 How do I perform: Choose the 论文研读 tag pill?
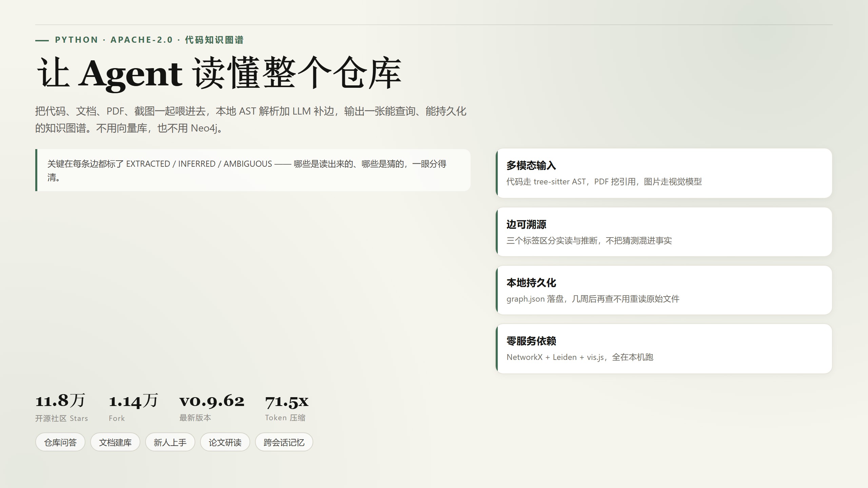pyautogui.click(x=225, y=442)
